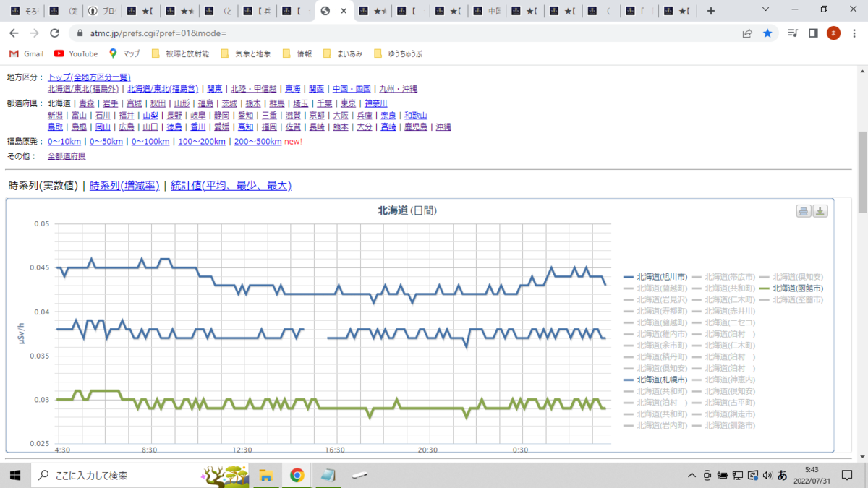
Task: Toggle the 北海道(旭川市) legend series
Action: click(x=655, y=277)
